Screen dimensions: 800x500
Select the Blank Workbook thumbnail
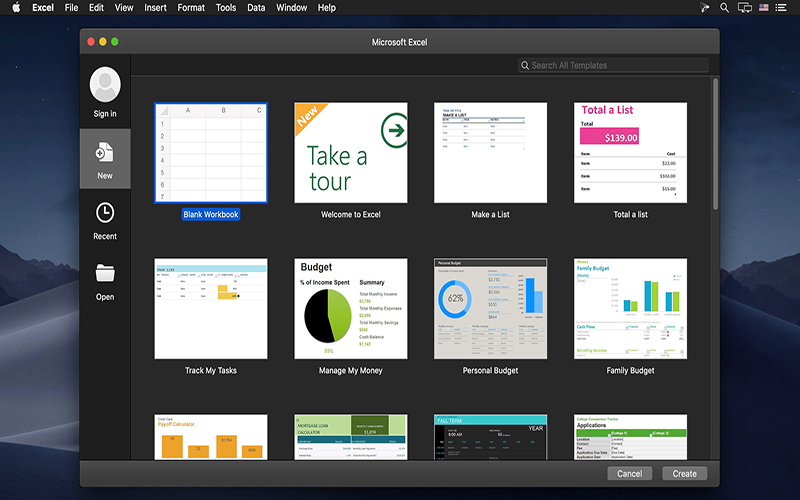tap(211, 153)
